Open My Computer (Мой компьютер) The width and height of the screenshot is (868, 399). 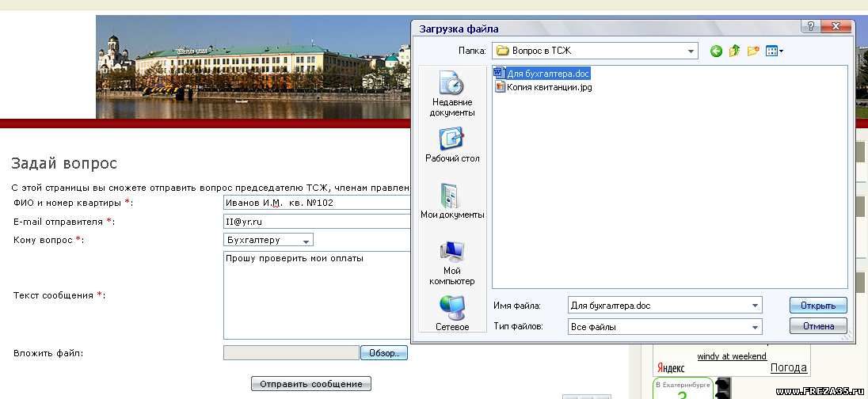[452, 263]
